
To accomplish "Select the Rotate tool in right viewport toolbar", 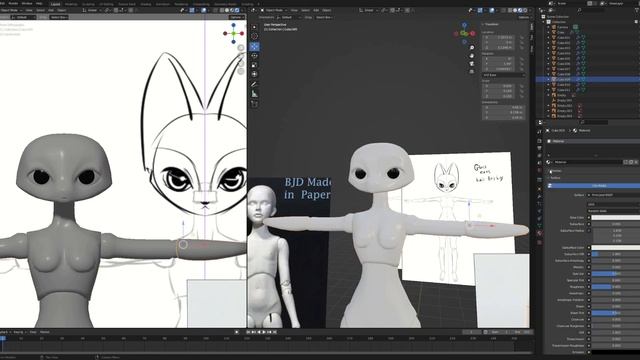I will point(254,56).
